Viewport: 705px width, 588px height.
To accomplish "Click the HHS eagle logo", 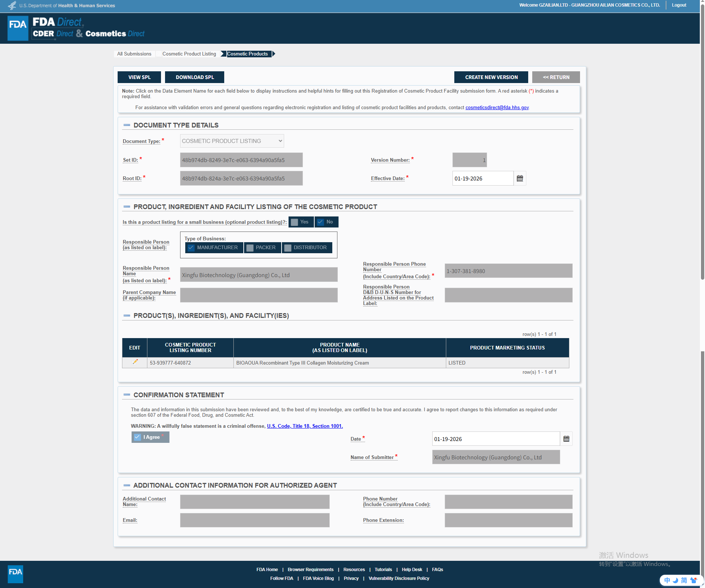I will [x=12, y=6].
